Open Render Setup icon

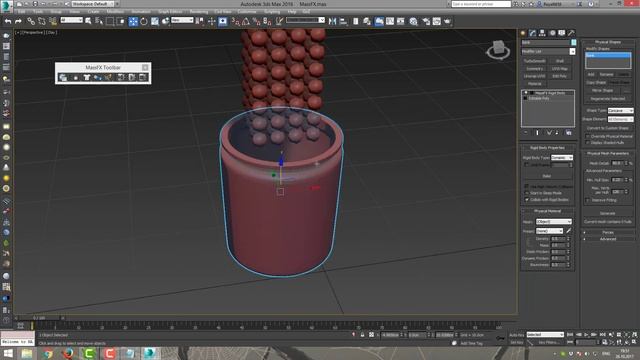pyautogui.click(x=426, y=21)
